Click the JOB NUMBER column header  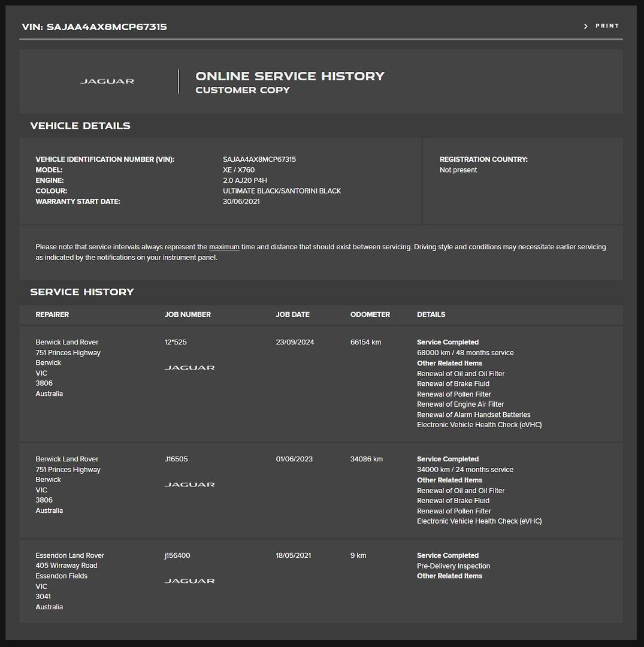tap(188, 315)
